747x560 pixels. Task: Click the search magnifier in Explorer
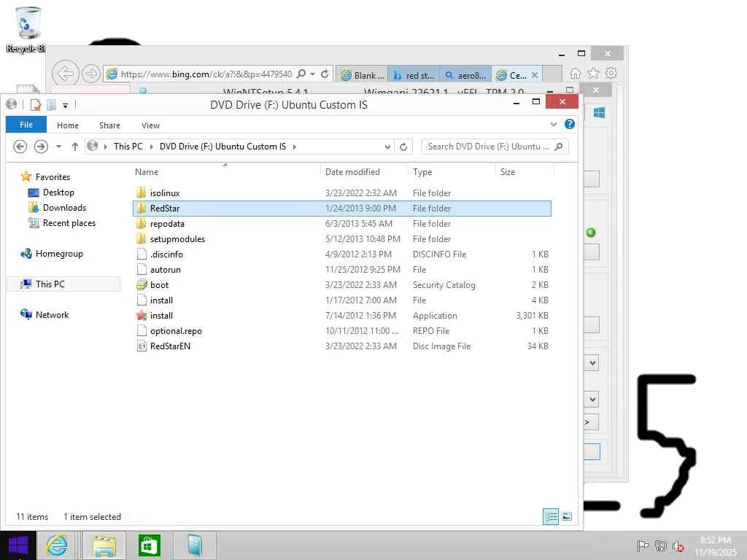coord(559,147)
